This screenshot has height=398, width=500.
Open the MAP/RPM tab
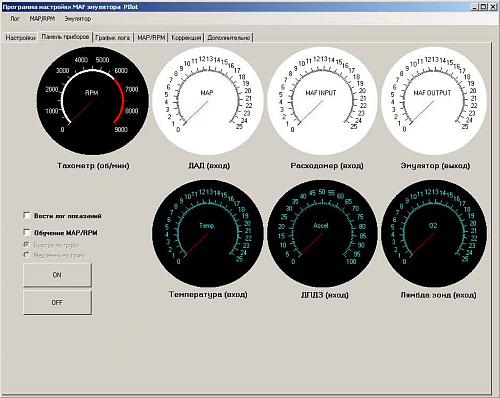click(151, 38)
